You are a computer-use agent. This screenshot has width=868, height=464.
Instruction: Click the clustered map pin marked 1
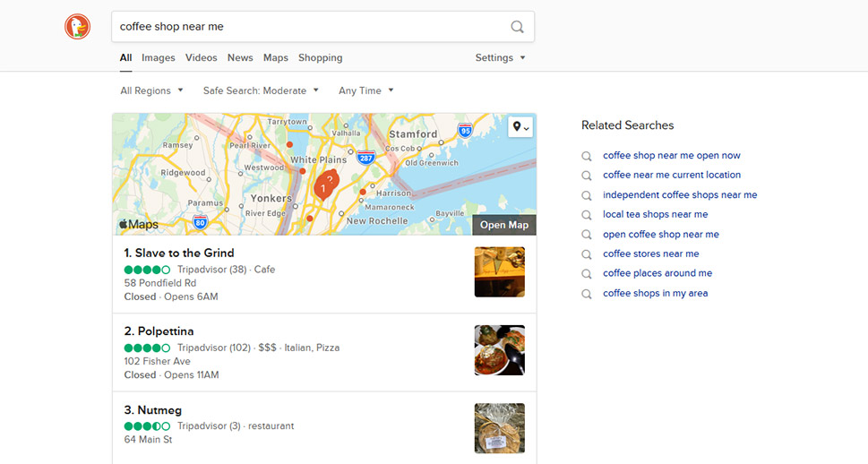tap(322, 189)
